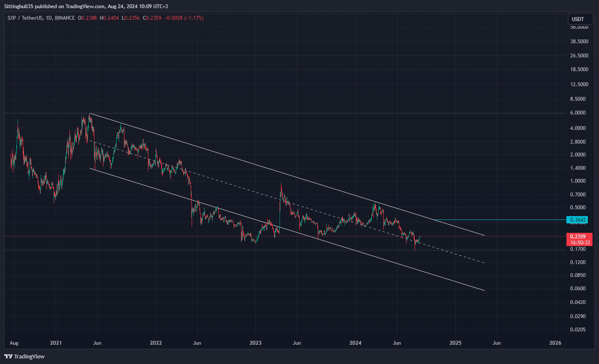
Task: Click the Aug label on time axis
Action: [15, 343]
